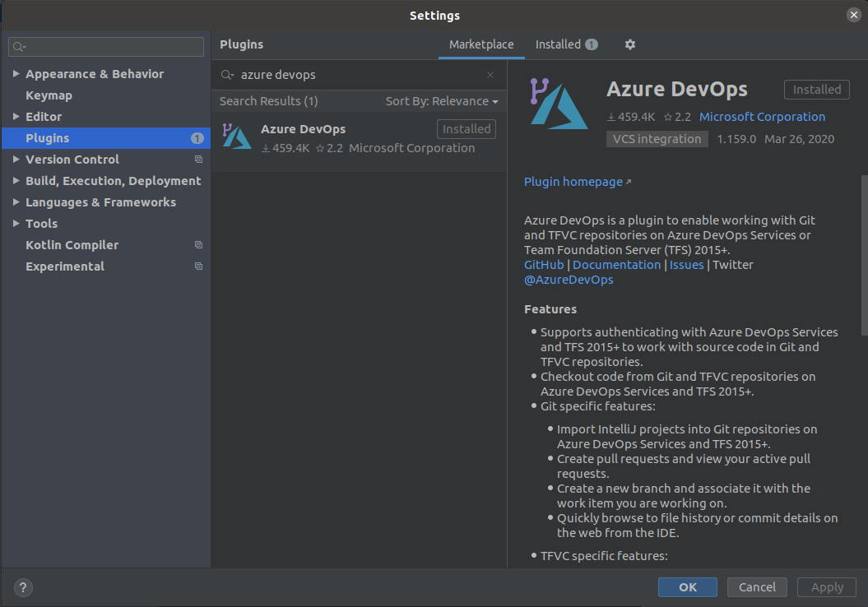Switch to the Marketplace tab
Viewport: 868px width, 607px height.
point(481,44)
